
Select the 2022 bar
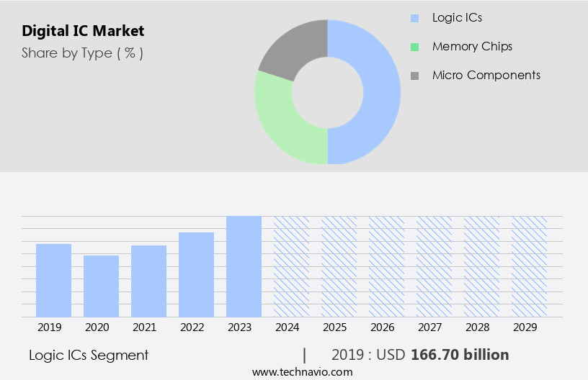[x=197, y=275]
